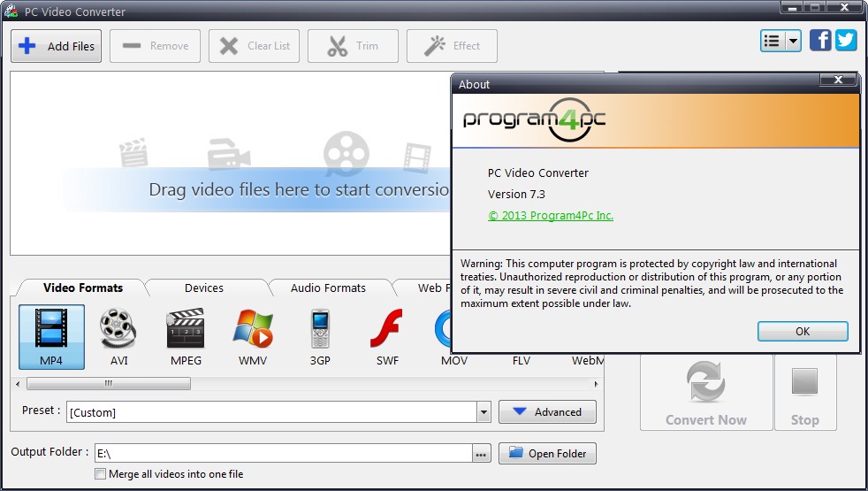Open the Preset combo box dropdown arrow
This screenshot has height=491, width=868.
pyautogui.click(x=483, y=412)
